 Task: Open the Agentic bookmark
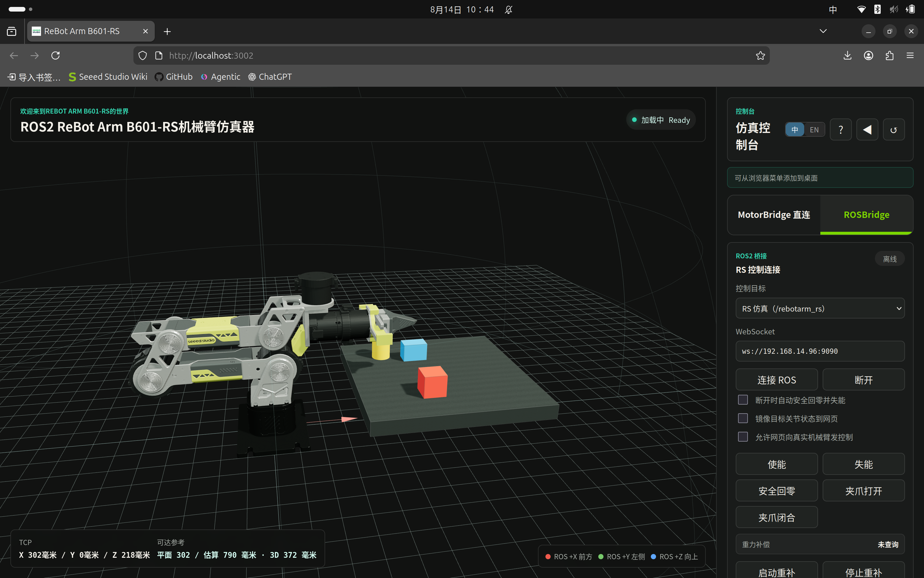coord(221,77)
